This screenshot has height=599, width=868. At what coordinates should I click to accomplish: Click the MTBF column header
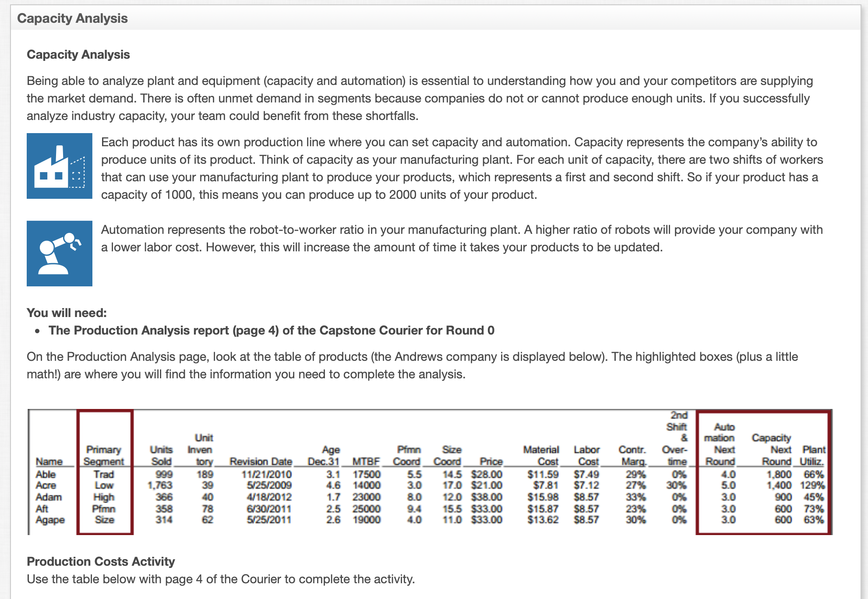pos(366,461)
